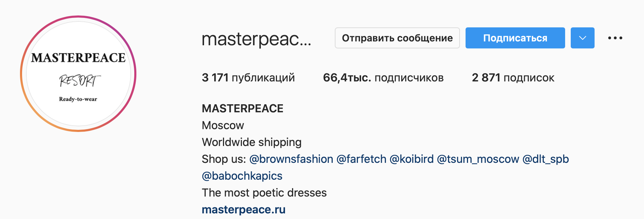The image size is (644, 219).
Task: Open the 2 871 подписок following list
Action: 513,78
